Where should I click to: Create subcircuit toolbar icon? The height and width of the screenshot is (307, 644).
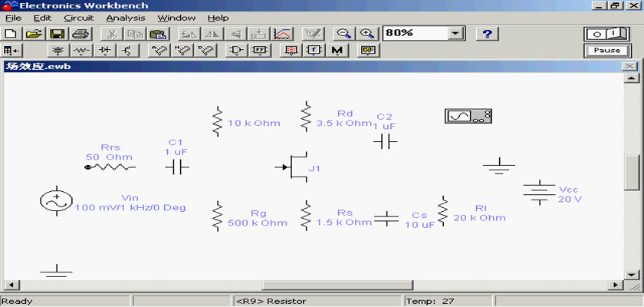[259, 34]
